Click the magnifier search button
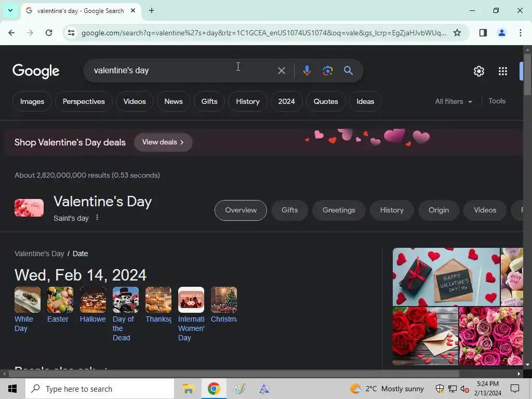The height and width of the screenshot is (399, 532). coord(348,71)
